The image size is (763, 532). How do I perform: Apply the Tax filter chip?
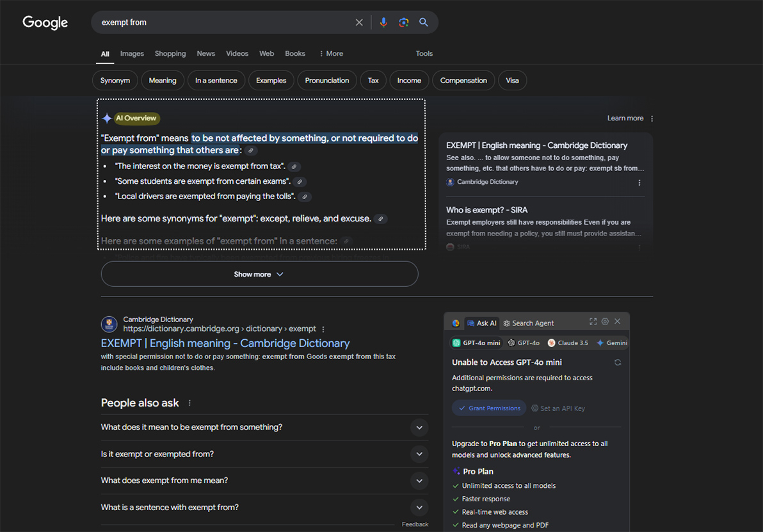pos(373,80)
